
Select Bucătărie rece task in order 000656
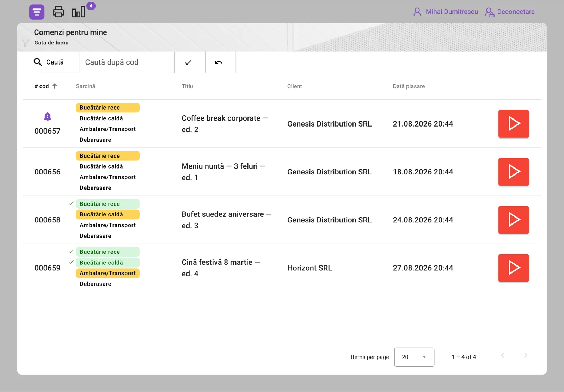click(108, 156)
